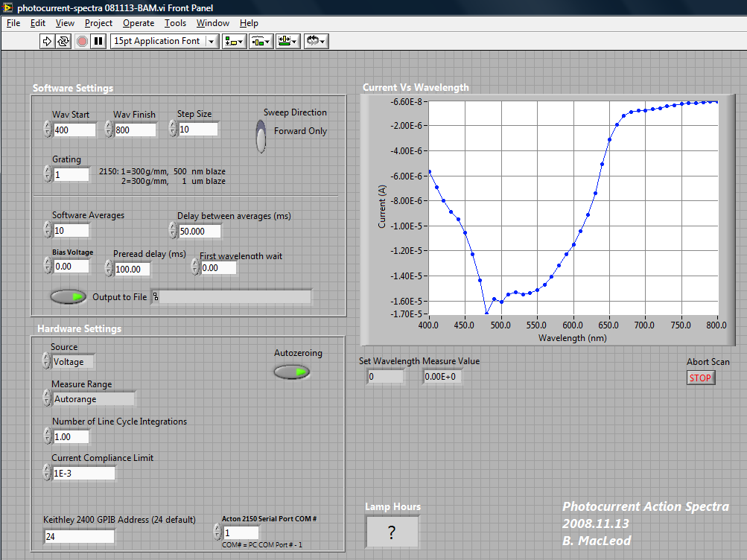Click the Lamp Hours question mark button
The image size is (747, 560).
tap(392, 532)
